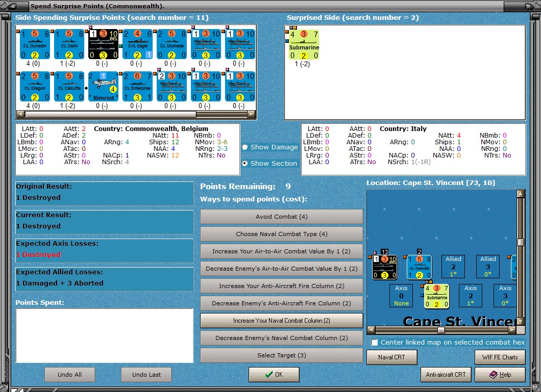
Task: Click Increase Your Naval Combat Column (2)
Action: 282,321
